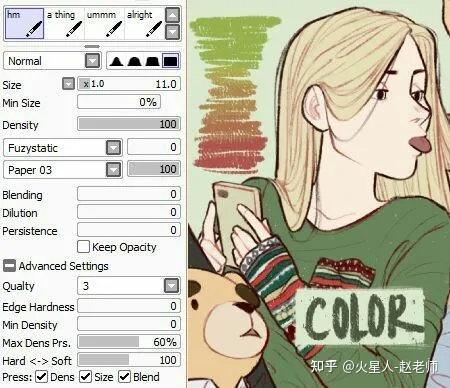Choose the softest brush edge shape
Screen dimensions: 450x388
pyautogui.click(x=116, y=61)
